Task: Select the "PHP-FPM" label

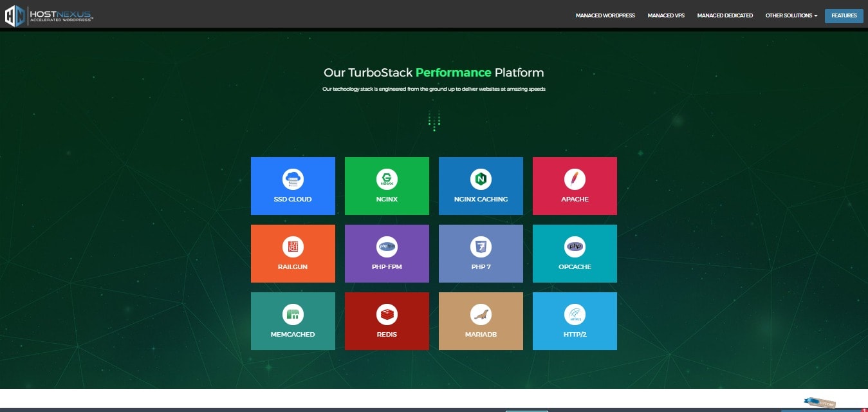Action: (x=387, y=267)
